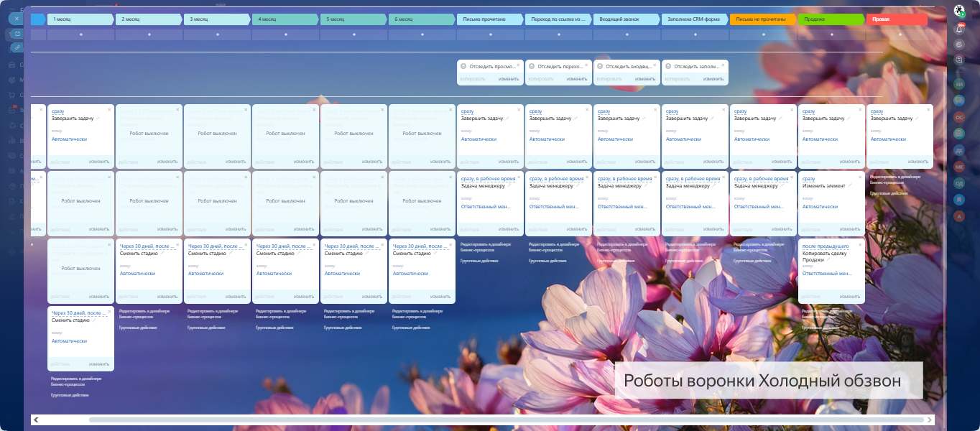Viewport: 980px width, 431px height.
Task: Click изменить on Отследить просмо... trigger
Action: [x=509, y=79]
